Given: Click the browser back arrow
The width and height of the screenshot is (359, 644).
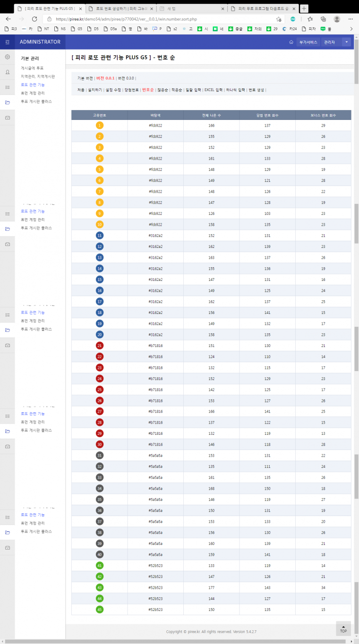Looking at the screenshot, I should pyautogui.click(x=9, y=19).
